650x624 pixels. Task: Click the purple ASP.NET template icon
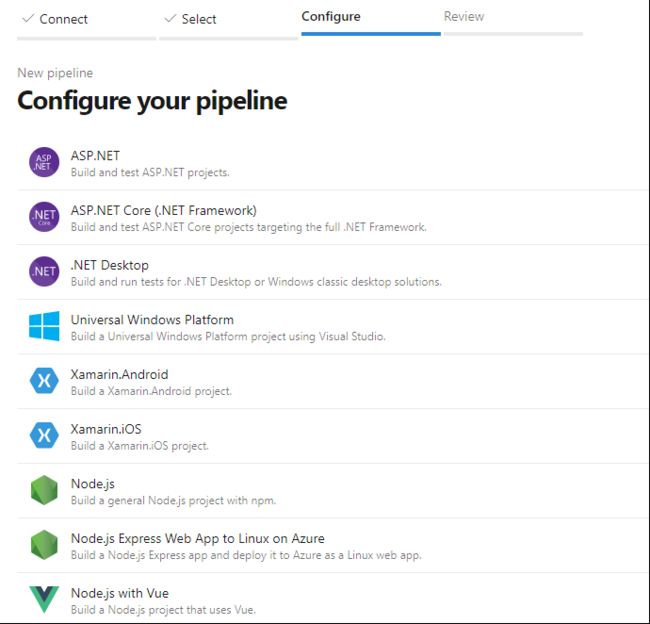[44, 162]
